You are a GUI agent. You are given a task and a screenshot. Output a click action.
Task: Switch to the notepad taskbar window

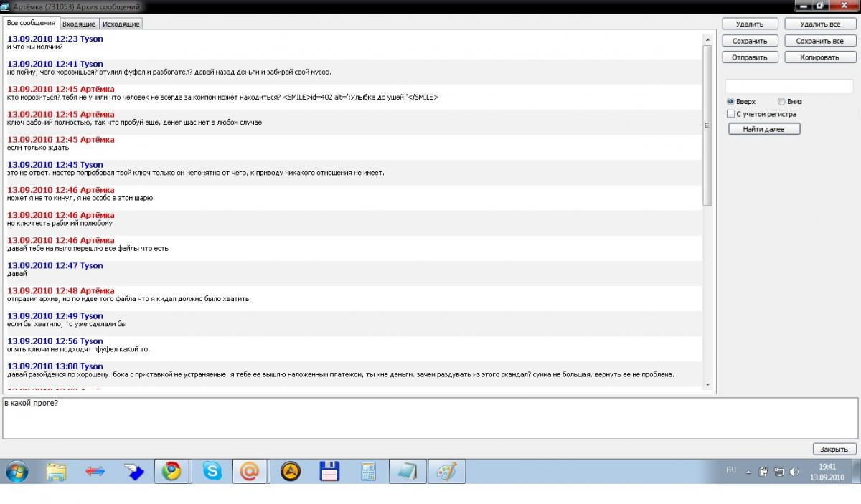[x=407, y=471]
